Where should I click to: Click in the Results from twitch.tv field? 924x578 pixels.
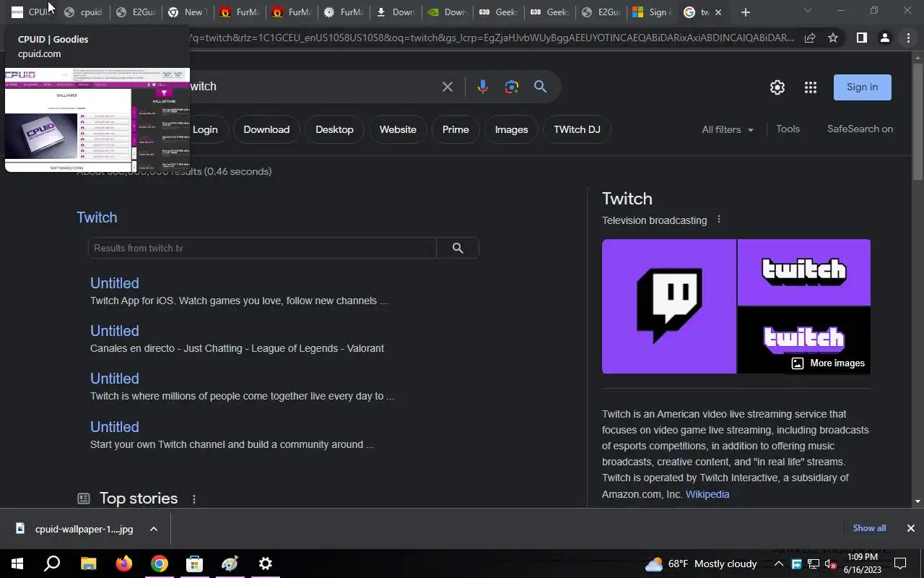point(262,248)
